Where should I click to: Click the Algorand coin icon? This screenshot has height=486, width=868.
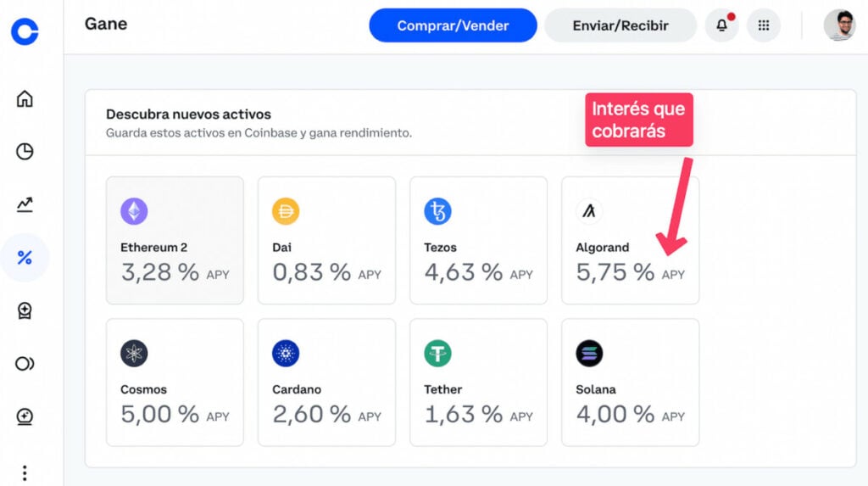pos(589,211)
